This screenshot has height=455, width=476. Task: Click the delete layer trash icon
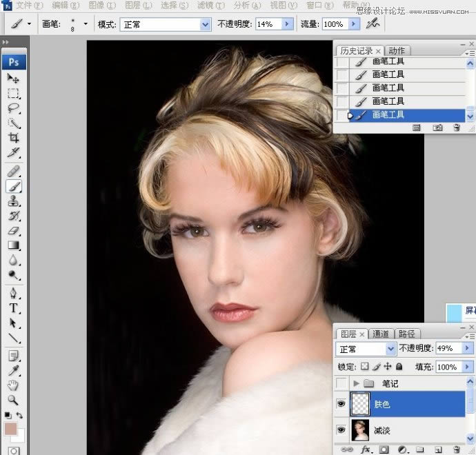[x=455, y=449]
